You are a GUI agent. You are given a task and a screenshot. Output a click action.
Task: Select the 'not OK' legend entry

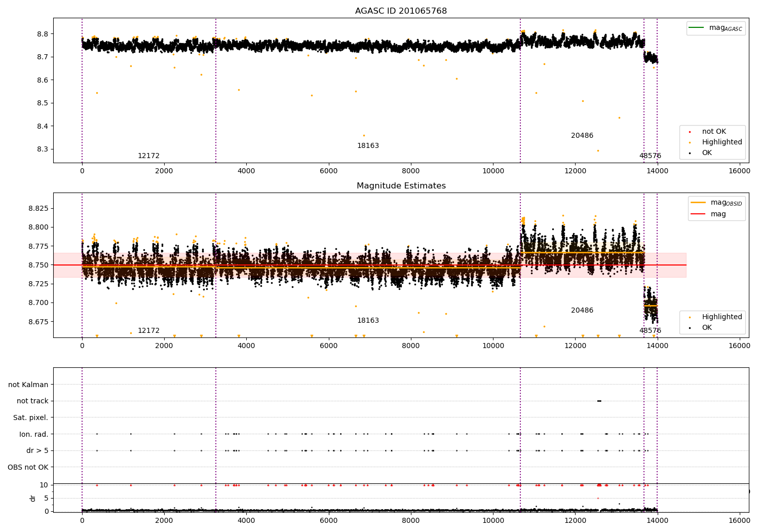point(714,131)
